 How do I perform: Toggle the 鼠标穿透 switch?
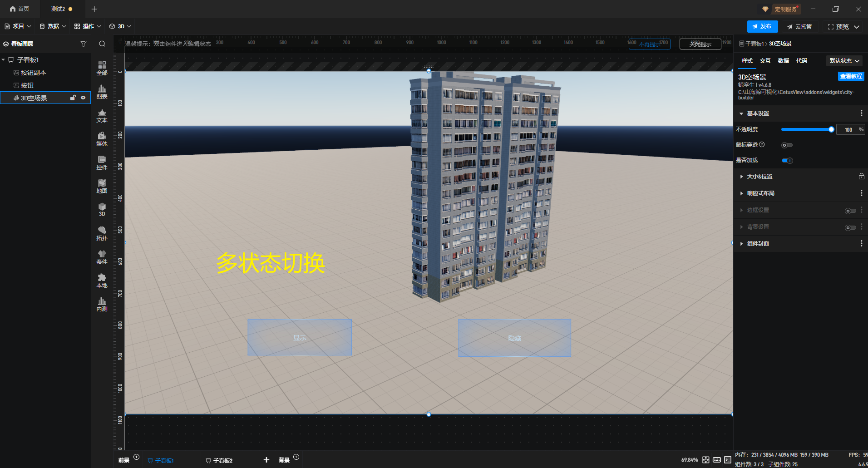787,145
